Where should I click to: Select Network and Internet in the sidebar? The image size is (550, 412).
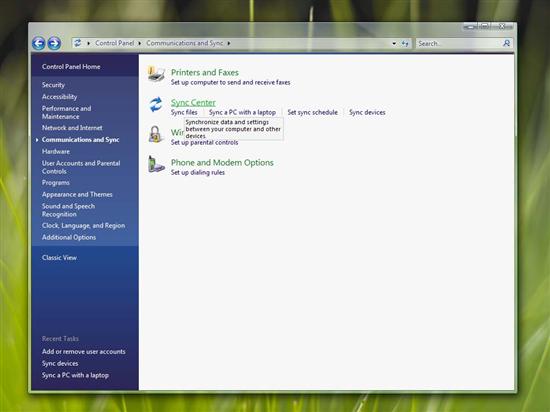pyautogui.click(x=72, y=128)
